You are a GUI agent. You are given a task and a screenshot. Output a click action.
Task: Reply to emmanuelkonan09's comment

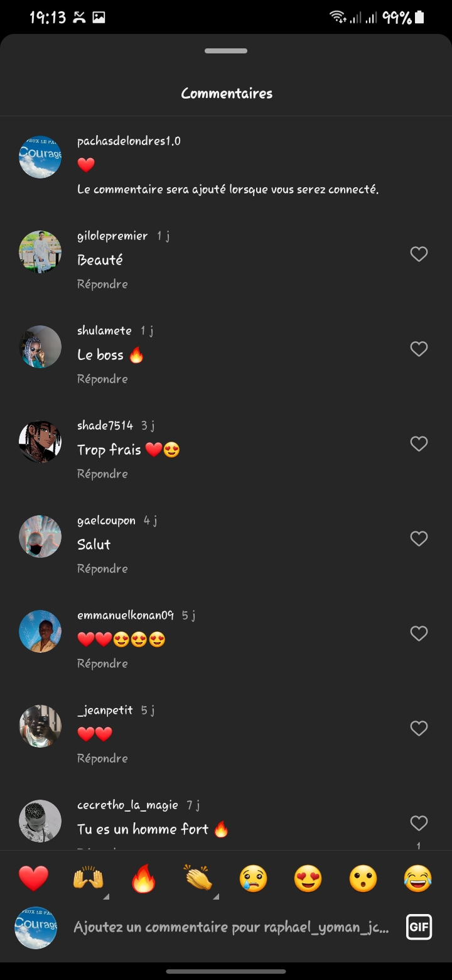pyautogui.click(x=102, y=663)
